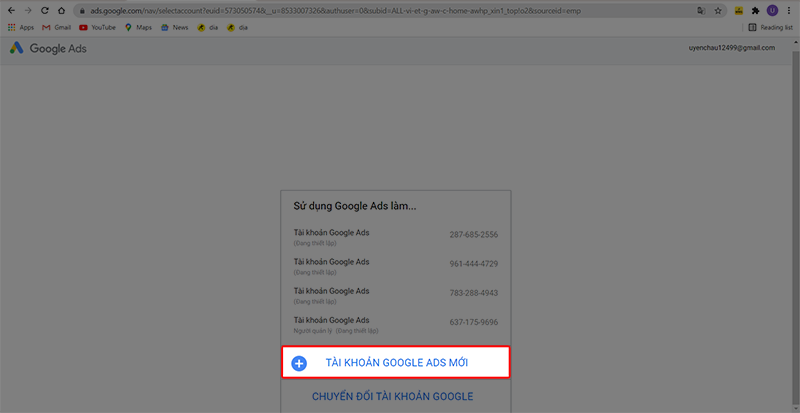Open the Apps bookmark shortcut
The height and width of the screenshot is (413, 800).
[x=20, y=27]
